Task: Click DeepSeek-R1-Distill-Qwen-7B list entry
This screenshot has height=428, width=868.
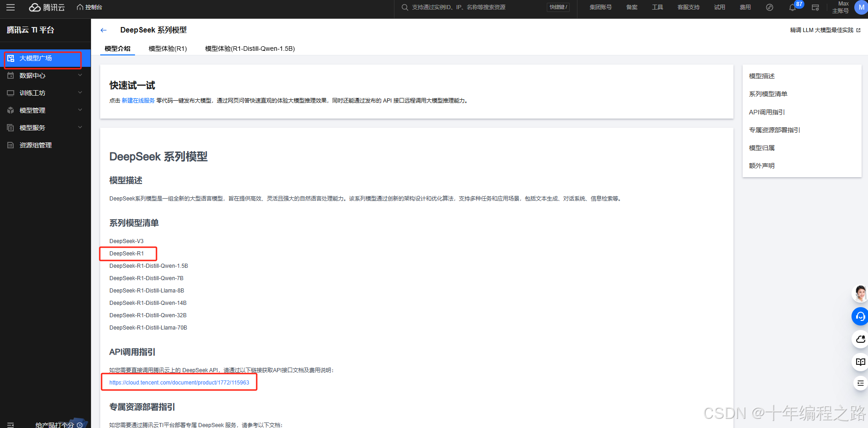Action: 146,278
